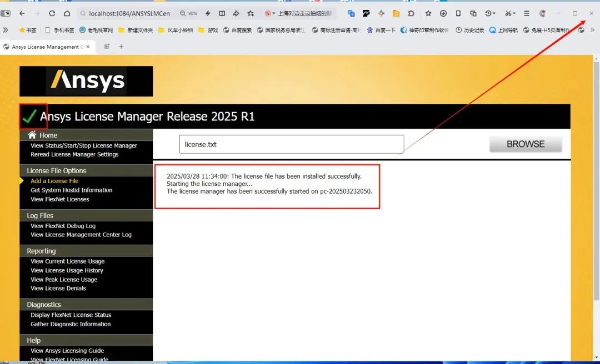
Task: Open View FlexNet Licenses
Action: click(60, 199)
